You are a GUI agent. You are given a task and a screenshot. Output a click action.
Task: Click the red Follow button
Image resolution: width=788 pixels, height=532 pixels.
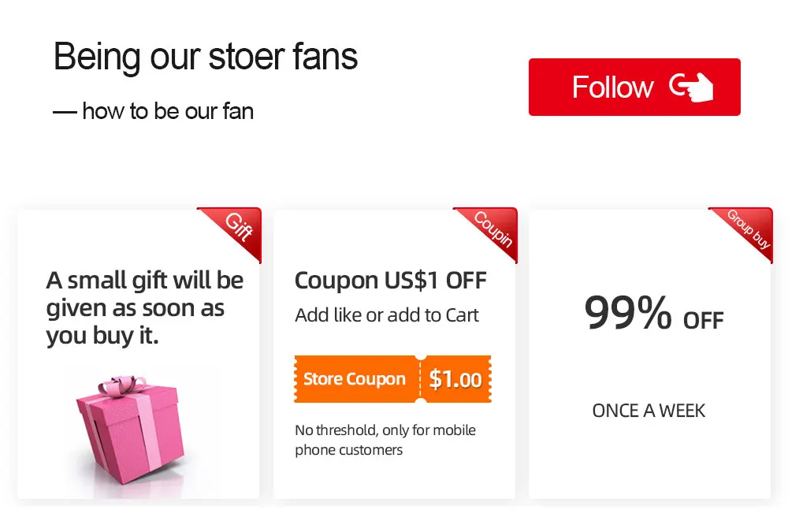point(634,87)
